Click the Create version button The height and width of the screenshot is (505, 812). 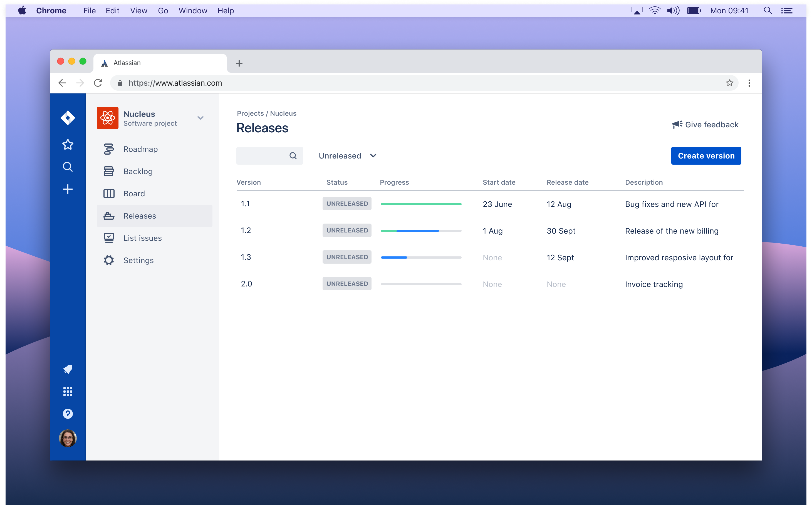[706, 156]
